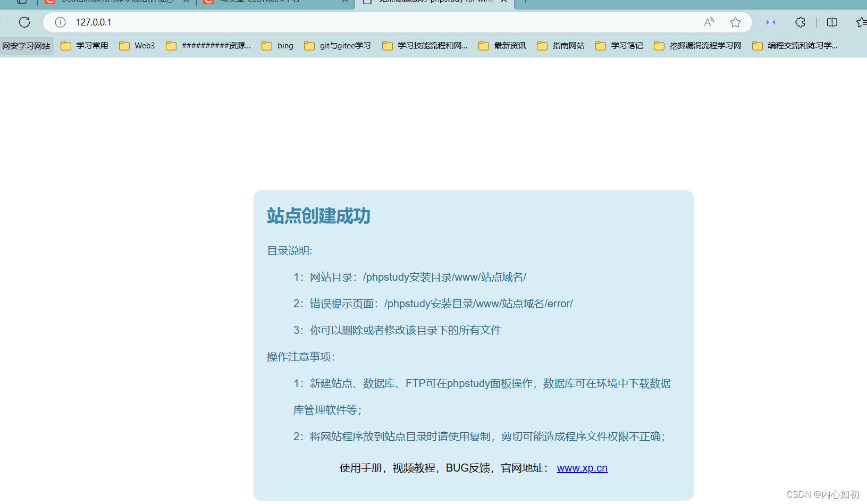This screenshot has width=867, height=504.
Task: Click the browser refresh icon
Action: [24, 22]
